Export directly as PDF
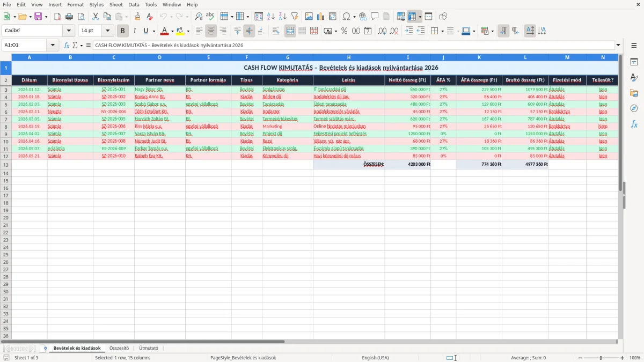 (x=57, y=17)
